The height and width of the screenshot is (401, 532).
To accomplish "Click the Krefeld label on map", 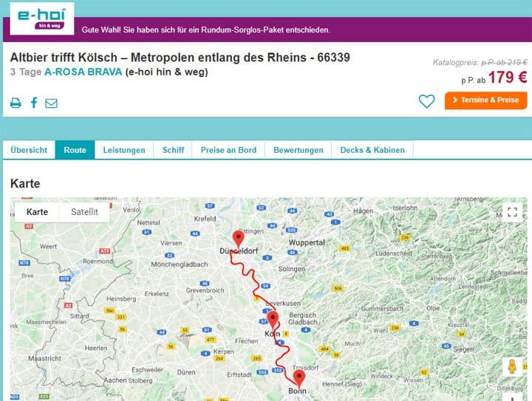I will point(205,219).
